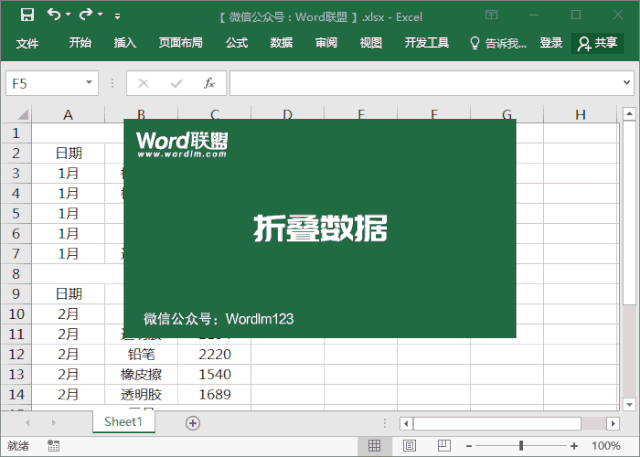This screenshot has height=457, width=640.
Task: Open the 插入 ribbon tab
Action: [x=125, y=43]
